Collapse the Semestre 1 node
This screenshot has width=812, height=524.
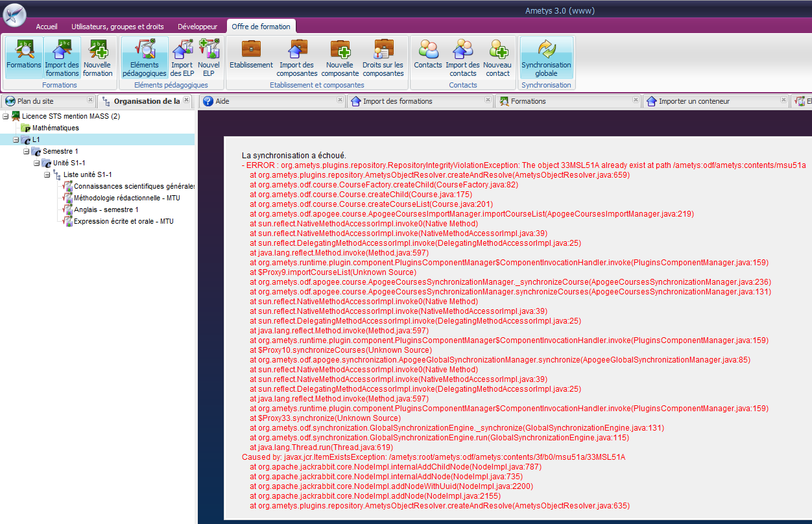tap(27, 152)
